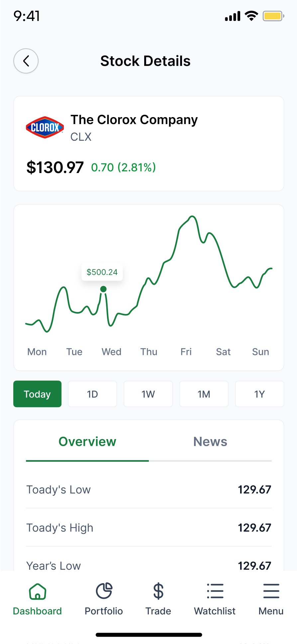Select the 1Y chart range
297x644 pixels.
coord(259,394)
